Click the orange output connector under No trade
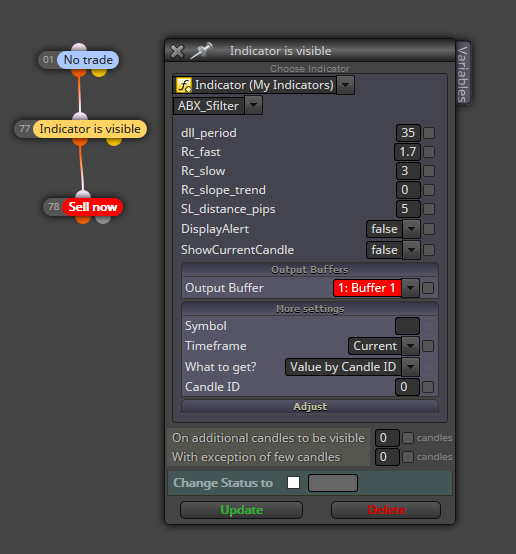 coord(79,72)
